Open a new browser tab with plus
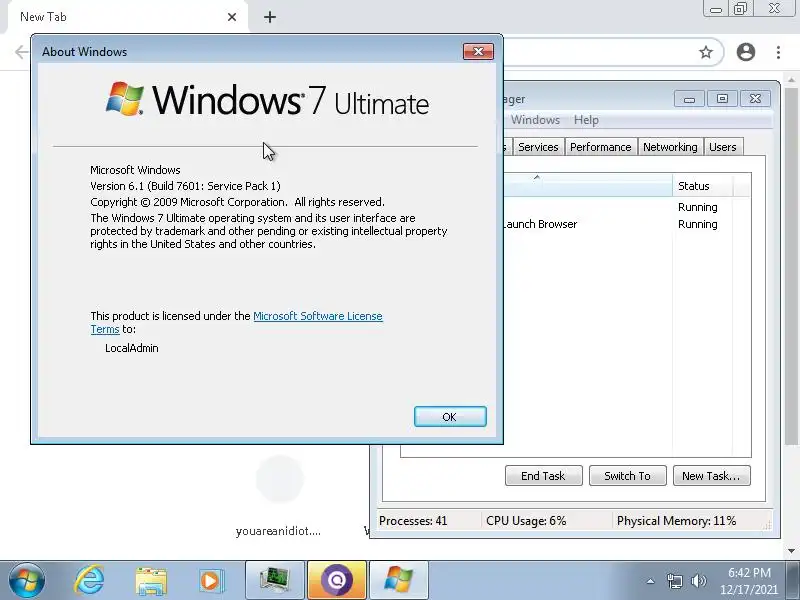Screen dimensions: 800x600 (270, 17)
